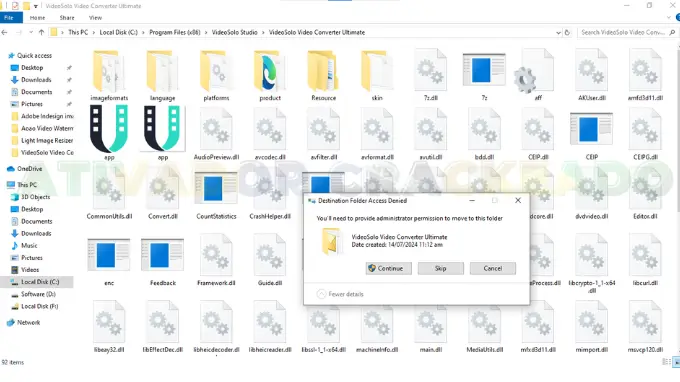680x382 pixels.
Task: Click Program Files (x86) in address bar
Action: pos(175,32)
